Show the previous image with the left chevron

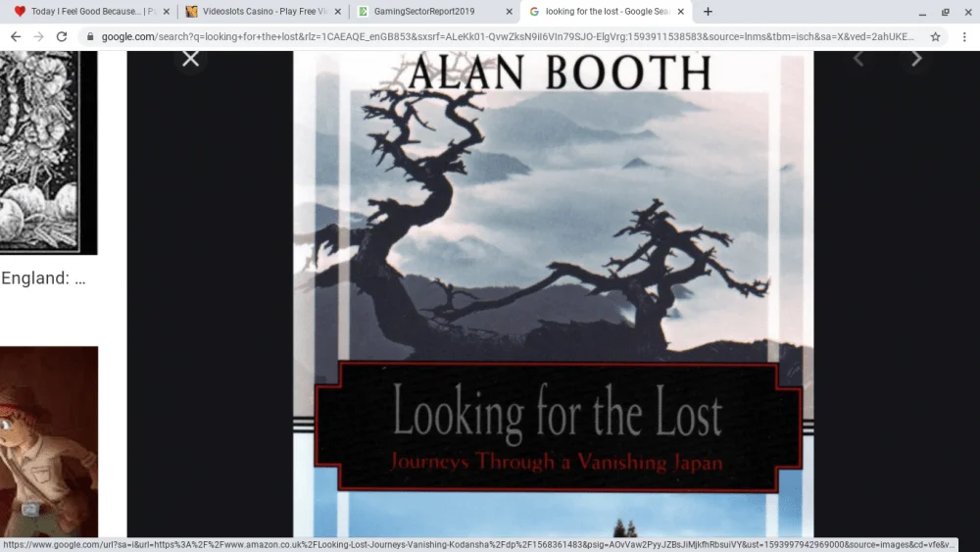pos(858,59)
